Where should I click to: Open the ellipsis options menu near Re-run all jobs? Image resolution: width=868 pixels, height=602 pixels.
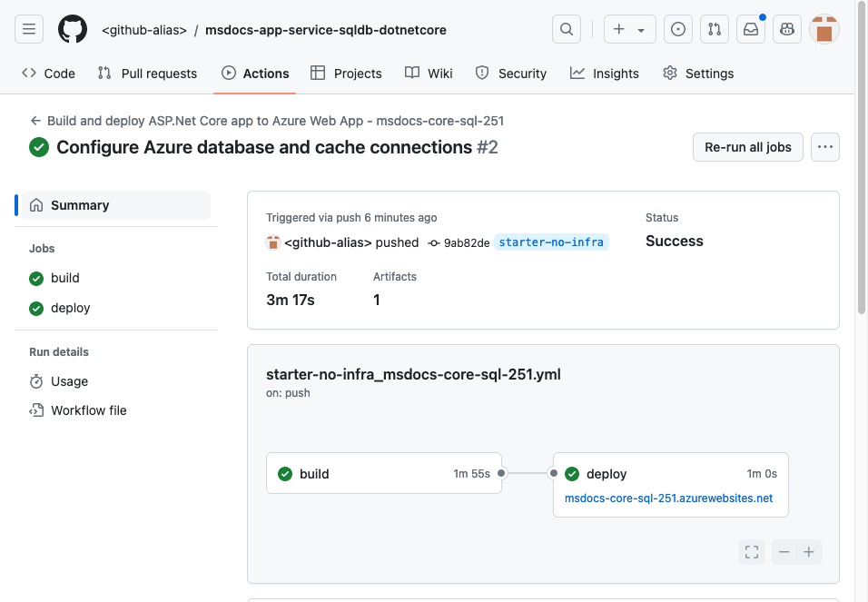[824, 146]
